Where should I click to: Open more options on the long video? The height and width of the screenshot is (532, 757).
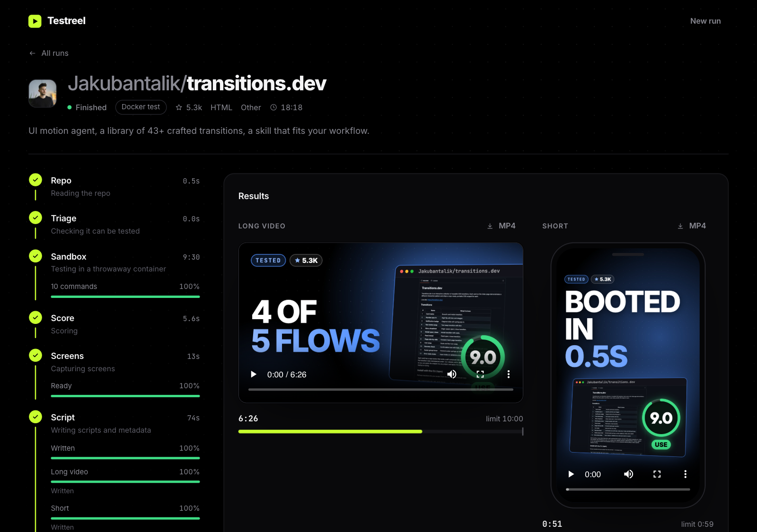click(509, 375)
